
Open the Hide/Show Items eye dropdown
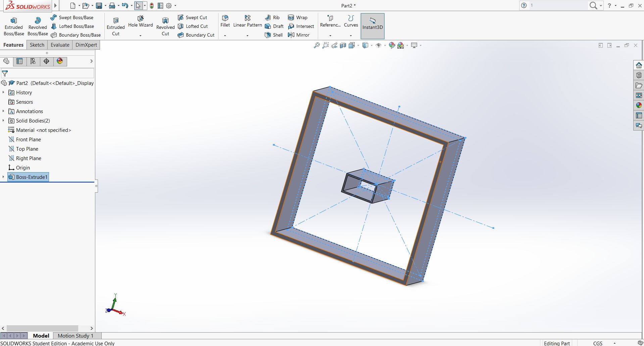[x=385, y=46]
